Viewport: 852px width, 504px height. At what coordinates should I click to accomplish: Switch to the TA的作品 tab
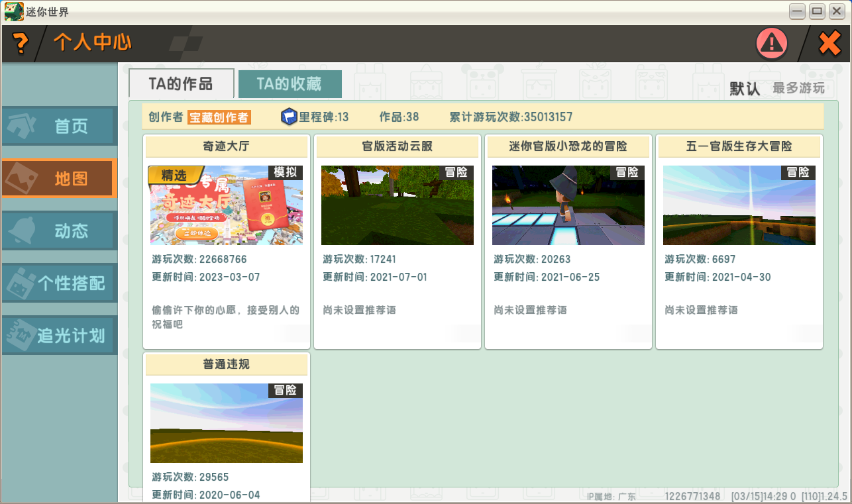181,83
